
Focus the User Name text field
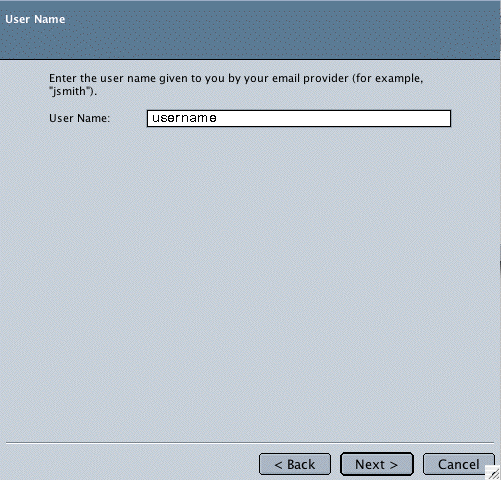pos(299,118)
